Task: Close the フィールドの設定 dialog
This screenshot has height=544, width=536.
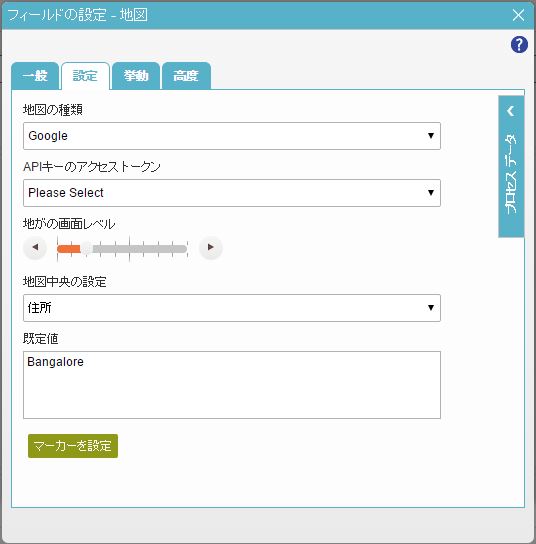Action: [x=518, y=15]
